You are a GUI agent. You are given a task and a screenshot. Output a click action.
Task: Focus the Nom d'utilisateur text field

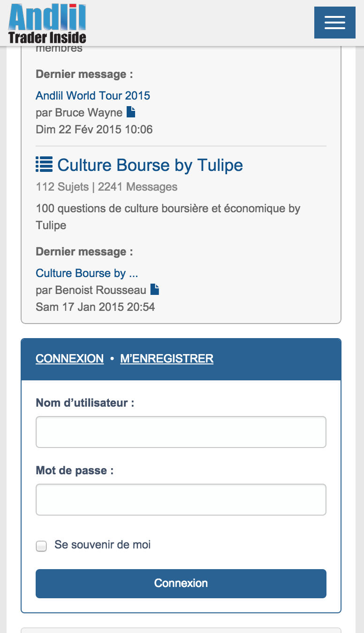pyautogui.click(x=181, y=432)
